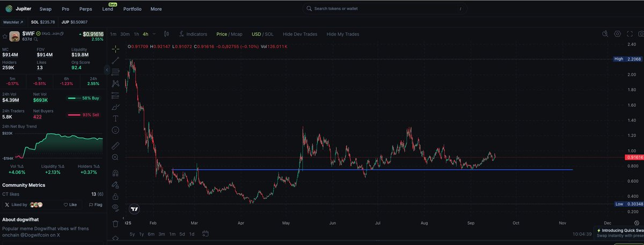
Task: Expand the More menu
Action: point(156,9)
